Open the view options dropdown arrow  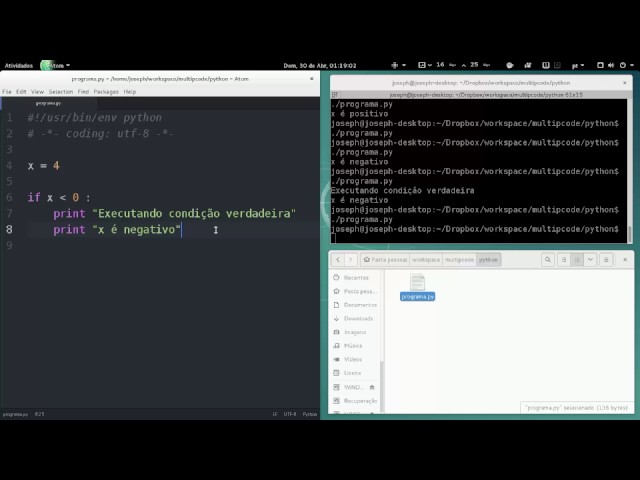point(590,260)
